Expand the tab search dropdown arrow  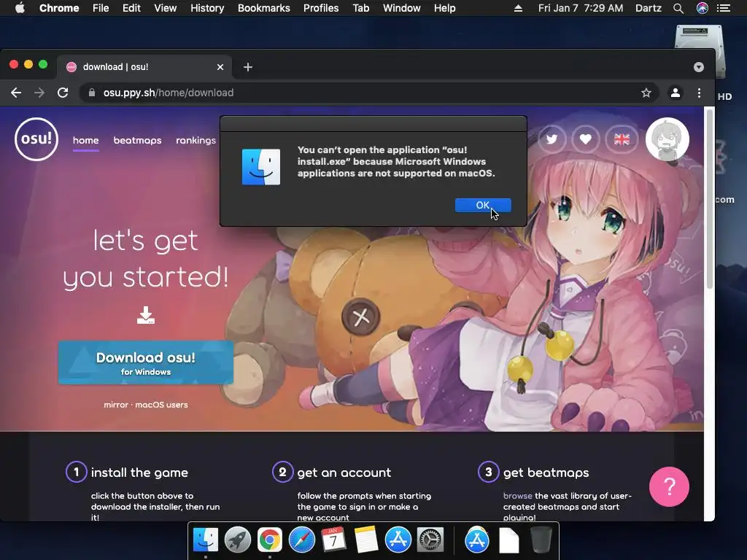[698, 67]
